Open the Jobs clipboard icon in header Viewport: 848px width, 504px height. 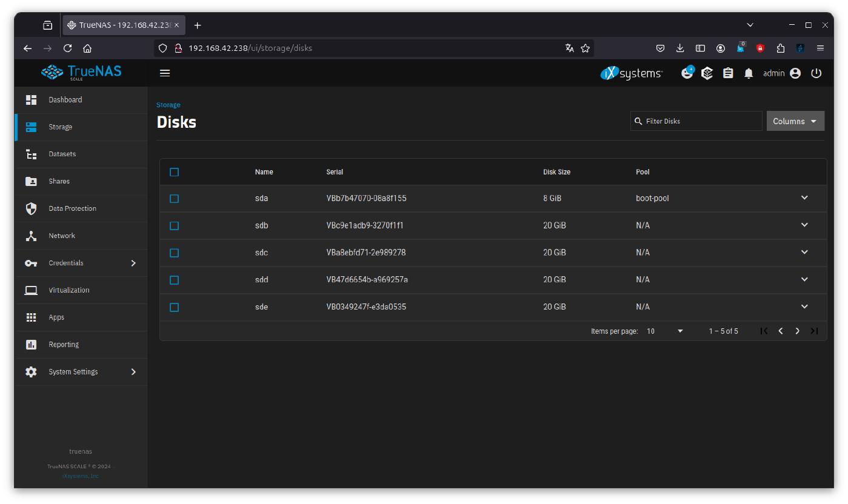[x=728, y=73]
